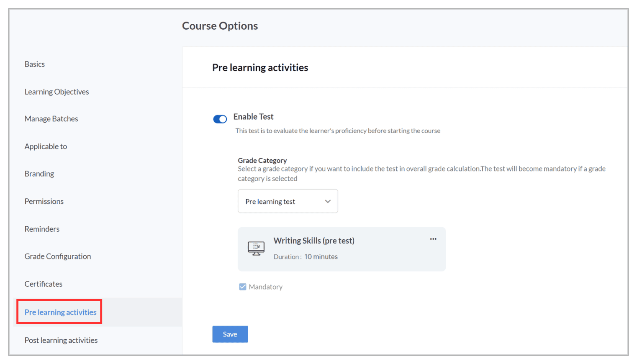Navigate to Applicable to

[x=46, y=147]
